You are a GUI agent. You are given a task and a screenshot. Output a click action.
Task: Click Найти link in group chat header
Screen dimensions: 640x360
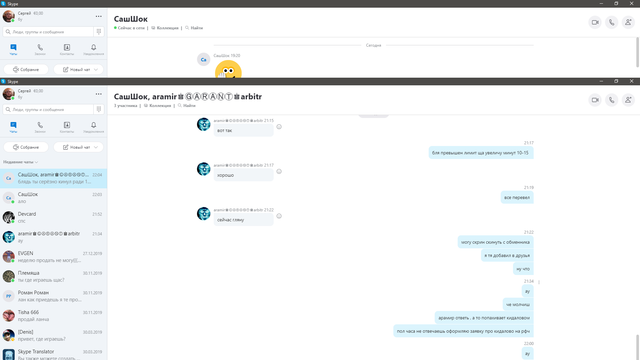point(187,105)
